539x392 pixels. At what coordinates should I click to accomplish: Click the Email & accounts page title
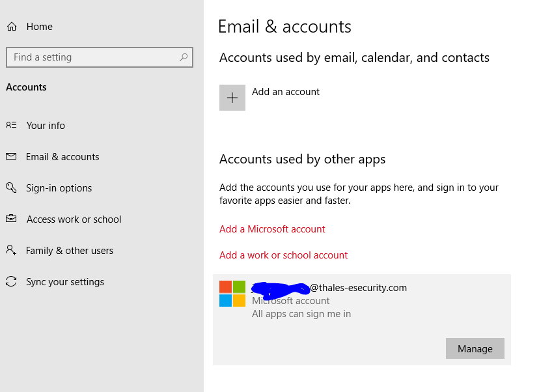(284, 27)
